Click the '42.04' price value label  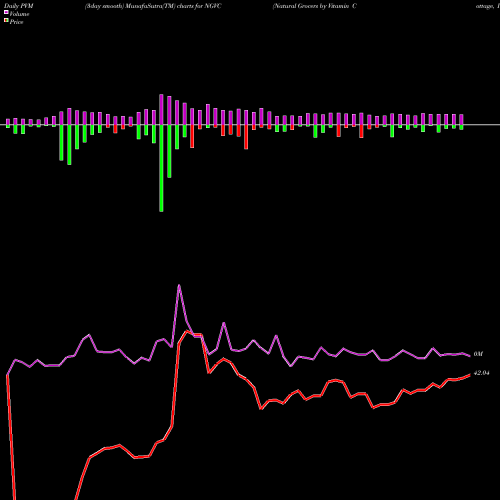pos(481,373)
